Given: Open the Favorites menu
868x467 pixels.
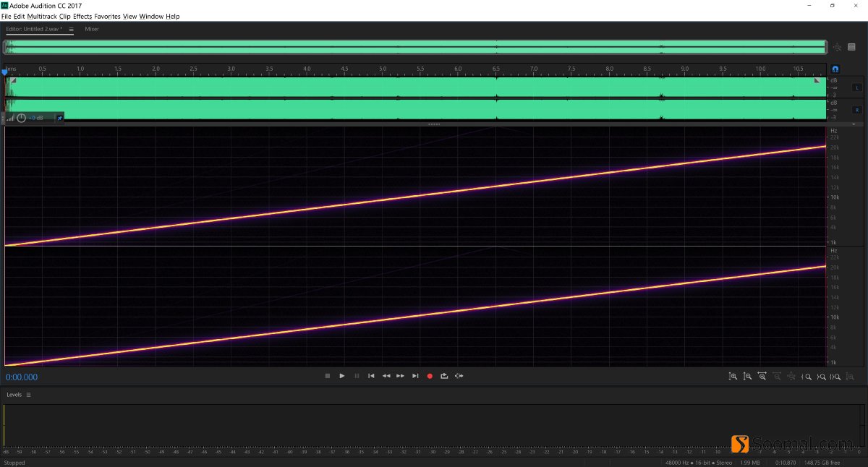Looking at the screenshot, I should [108, 16].
